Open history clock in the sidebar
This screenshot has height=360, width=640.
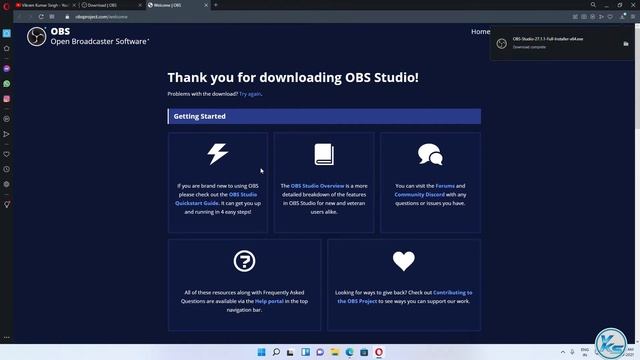(7, 169)
